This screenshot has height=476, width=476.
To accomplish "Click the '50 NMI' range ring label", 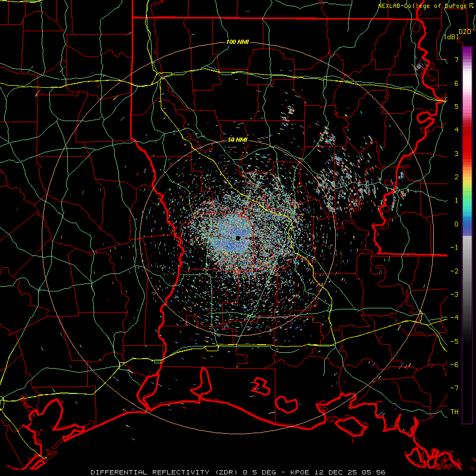I will tap(237, 140).
